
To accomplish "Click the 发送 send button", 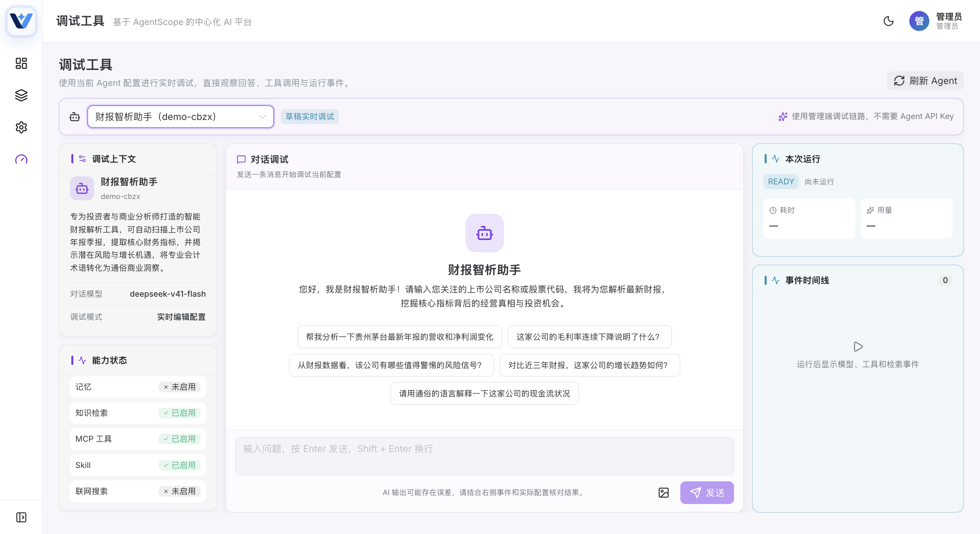I will pos(707,493).
